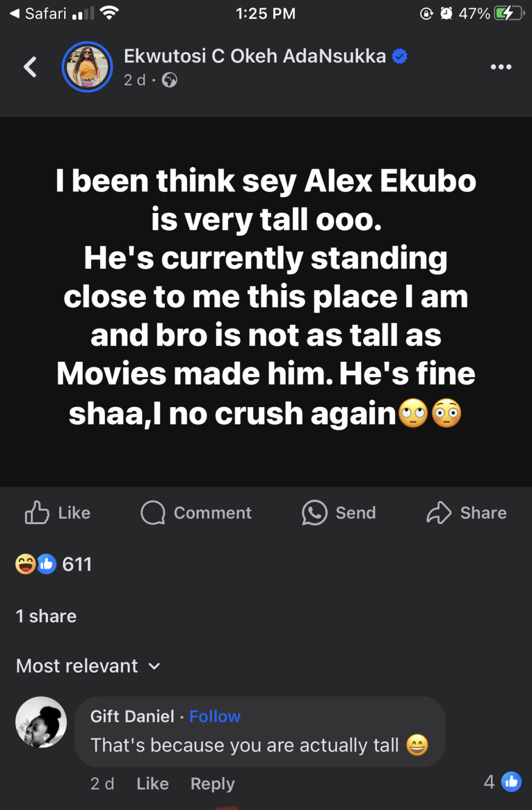Tap the like reaction icon on Gift Daniel's comment
Screen dimensions: 532x810
click(x=511, y=782)
